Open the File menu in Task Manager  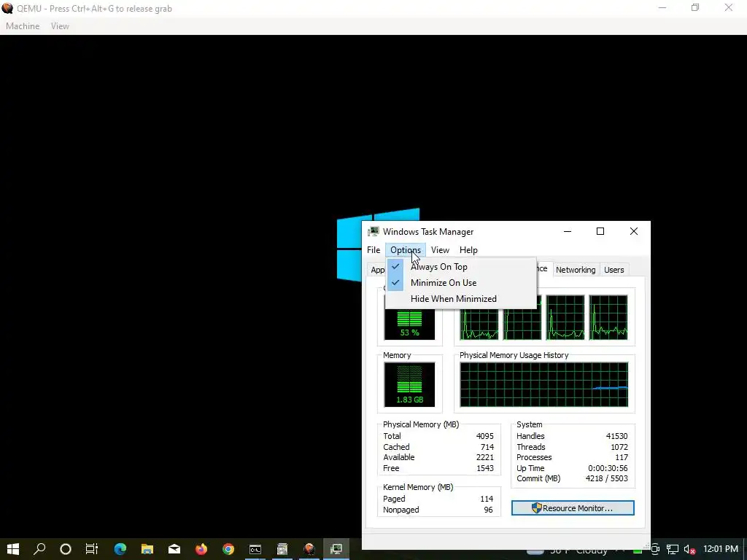[373, 250]
